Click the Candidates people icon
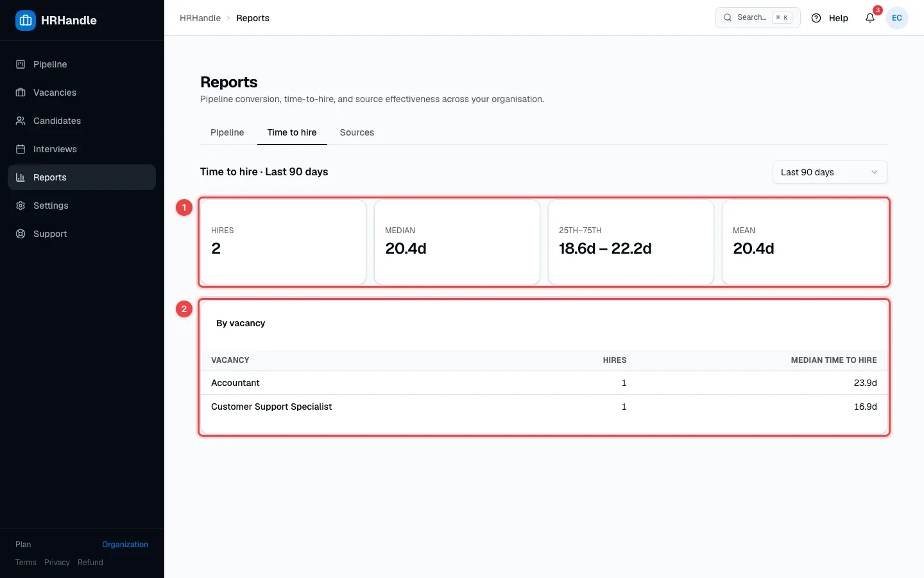Image resolution: width=924 pixels, height=578 pixels. point(21,121)
